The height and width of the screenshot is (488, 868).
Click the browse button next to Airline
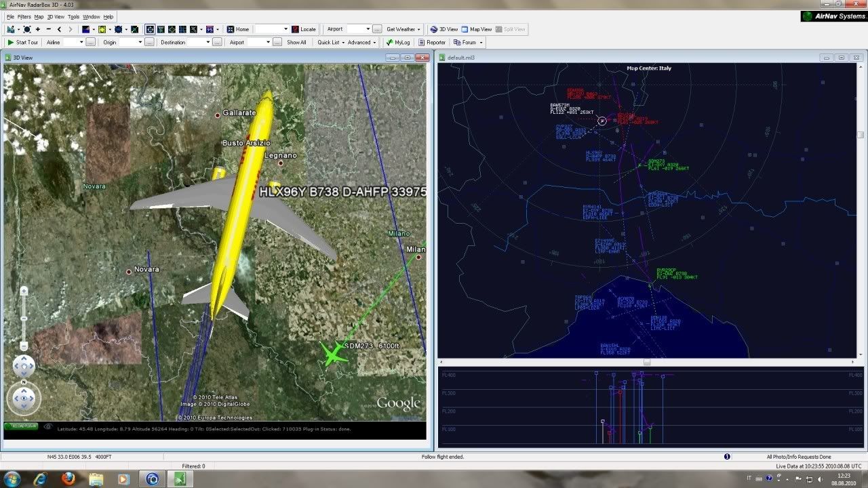90,42
